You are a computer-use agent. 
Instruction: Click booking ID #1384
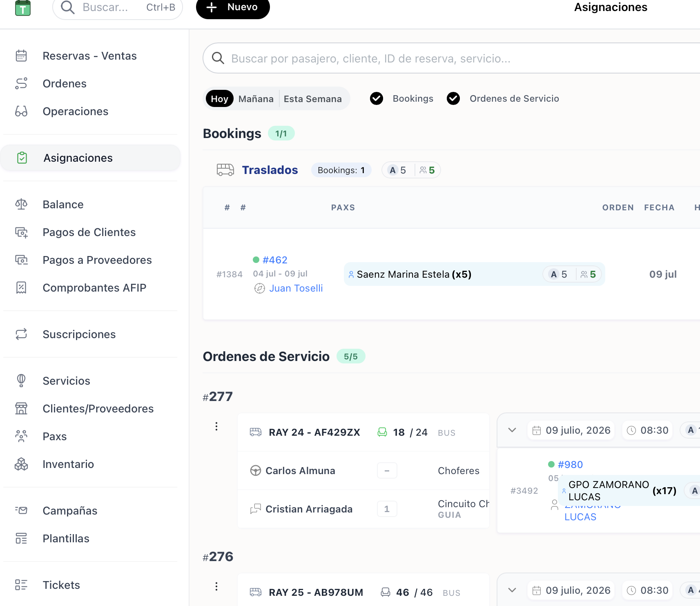[230, 274]
